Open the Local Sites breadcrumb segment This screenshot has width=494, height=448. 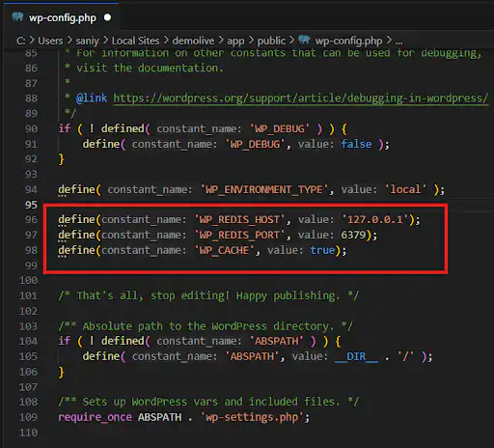pos(135,41)
